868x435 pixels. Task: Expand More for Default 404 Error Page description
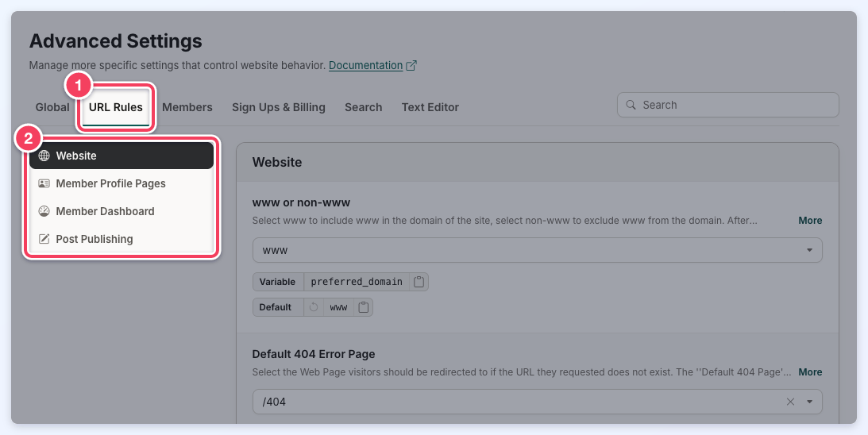810,372
